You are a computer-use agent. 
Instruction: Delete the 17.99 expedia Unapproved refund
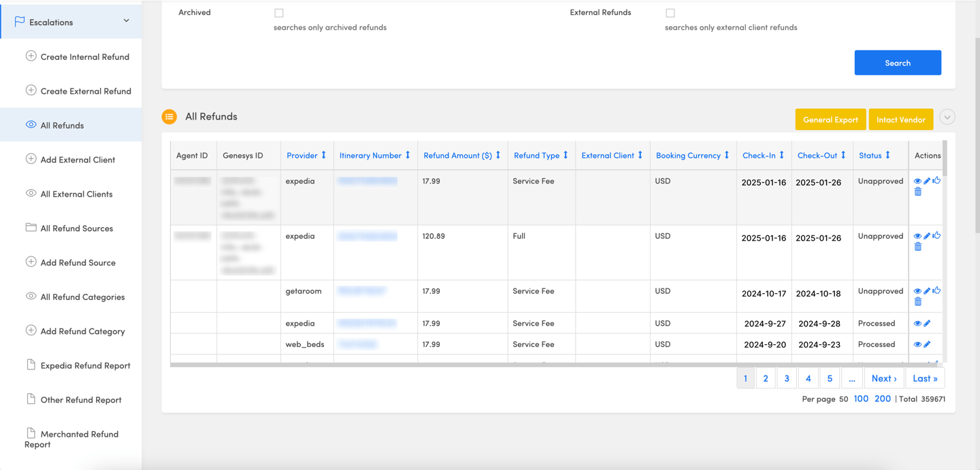click(x=918, y=192)
